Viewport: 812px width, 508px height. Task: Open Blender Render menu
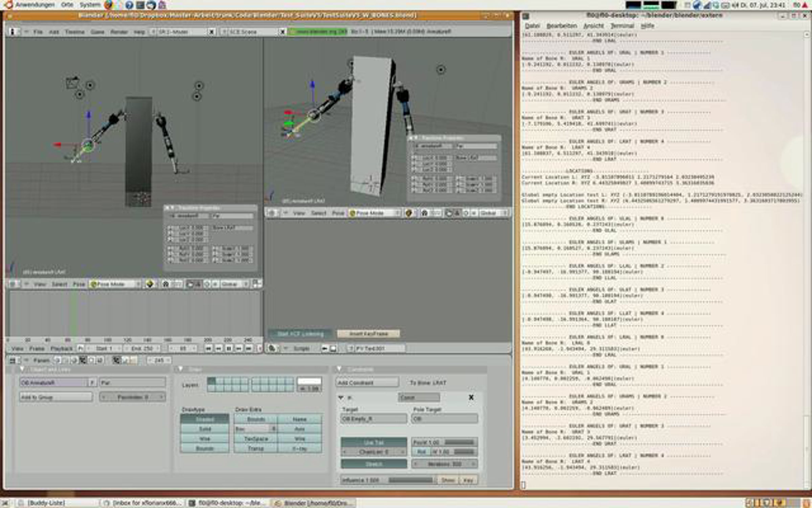pyautogui.click(x=119, y=32)
